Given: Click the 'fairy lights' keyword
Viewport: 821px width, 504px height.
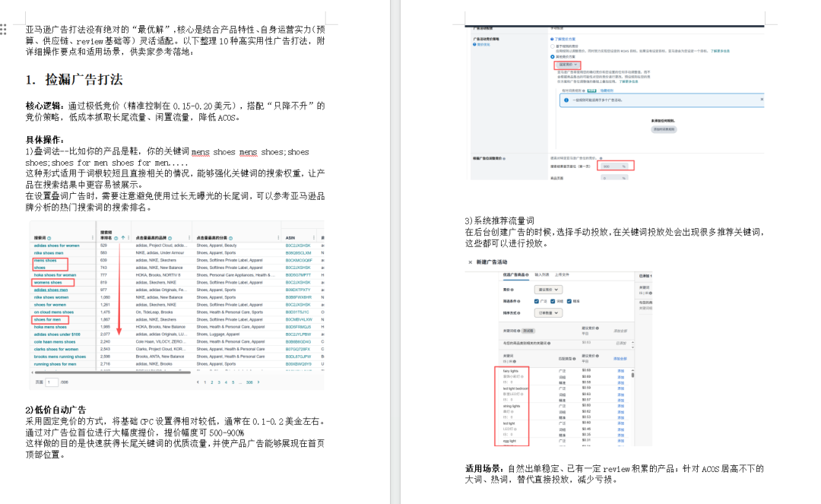Looking at the screenshot, I should (511, 370).
